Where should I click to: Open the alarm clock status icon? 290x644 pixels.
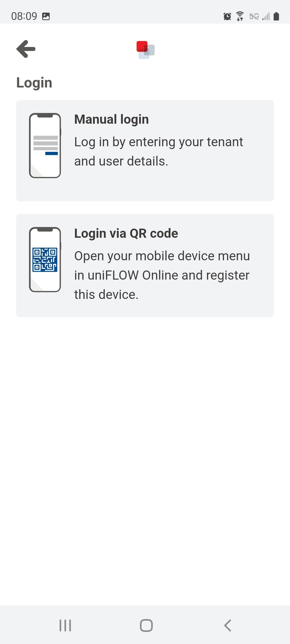tap(227, 16)
